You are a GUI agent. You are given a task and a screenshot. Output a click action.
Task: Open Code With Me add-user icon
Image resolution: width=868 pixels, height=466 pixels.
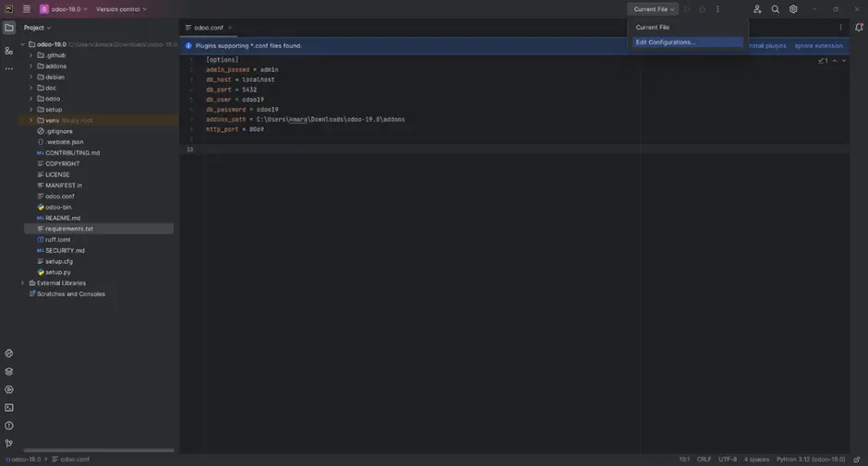pos(757,9)
